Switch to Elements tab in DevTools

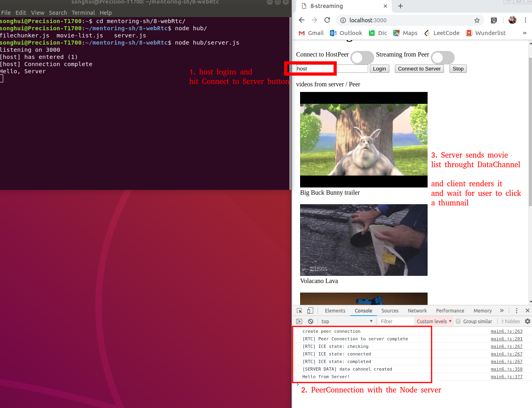click(335, 311)
